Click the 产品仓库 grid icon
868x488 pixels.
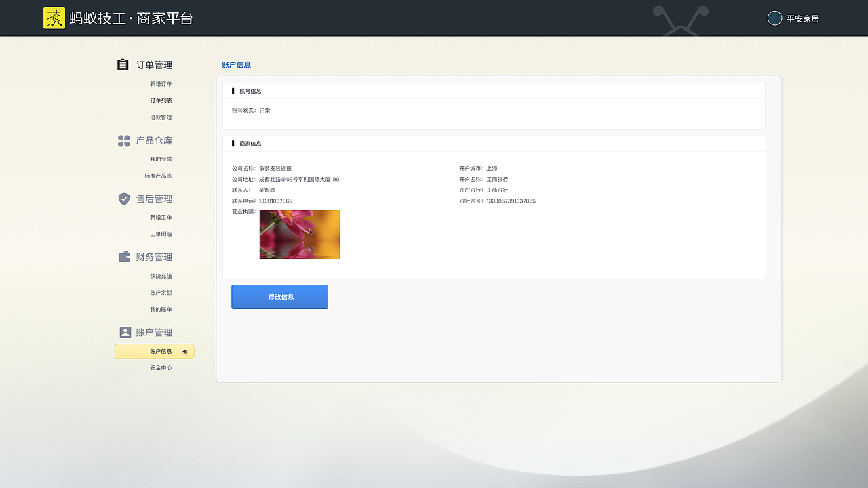(123, 141)
